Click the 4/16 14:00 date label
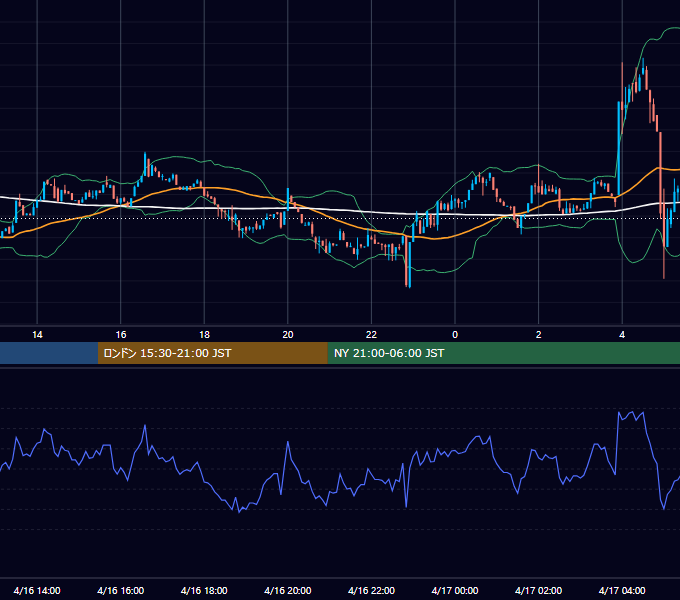The height and width of the screenshot is (600, 680). pyautogui.click(x=37, y=590)
